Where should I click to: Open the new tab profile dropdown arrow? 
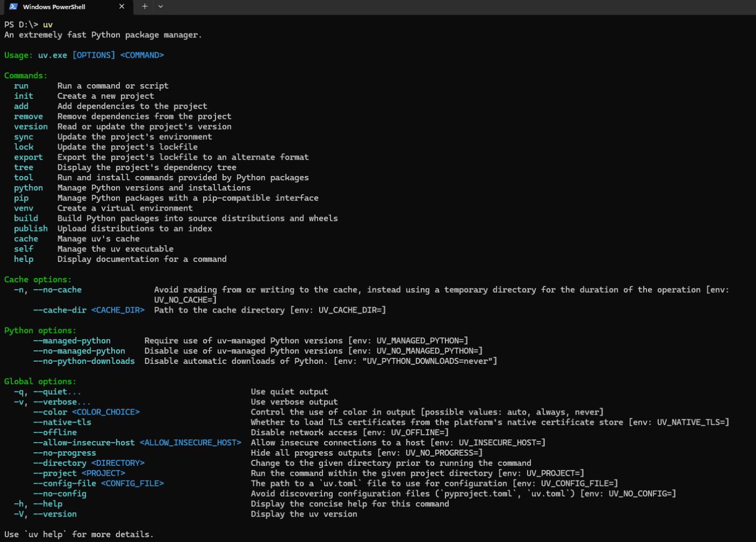pos(160,6)
